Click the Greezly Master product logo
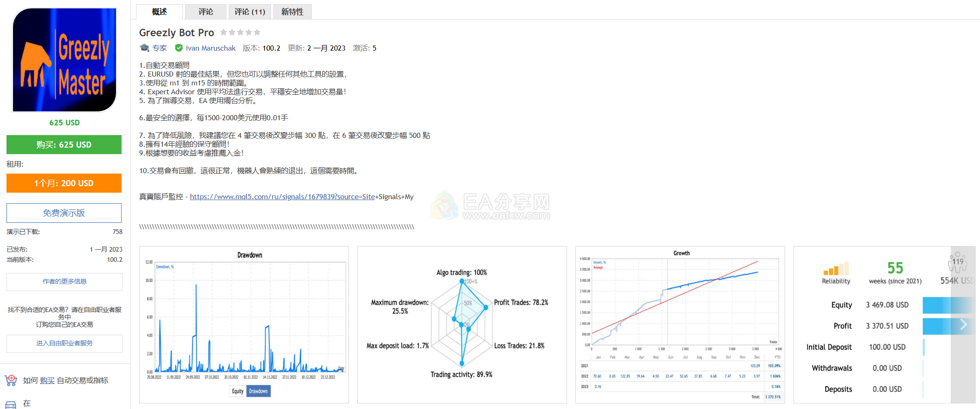 (x=64, y=60)
